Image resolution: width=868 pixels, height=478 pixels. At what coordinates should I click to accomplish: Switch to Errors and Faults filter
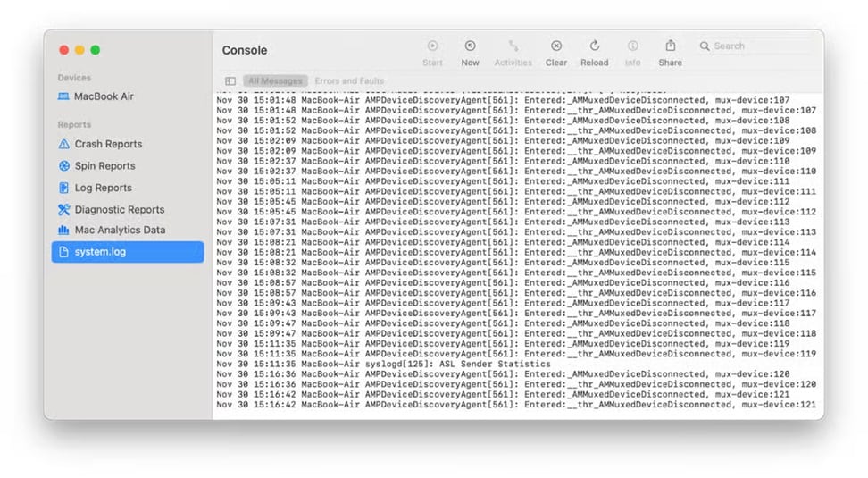click(349, 81)
